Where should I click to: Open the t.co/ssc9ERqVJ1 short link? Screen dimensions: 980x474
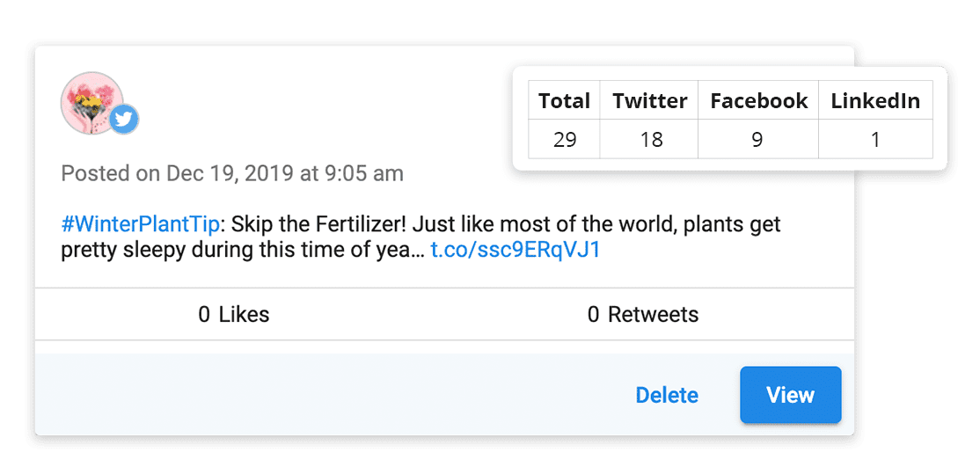click(x=515, y=250)
